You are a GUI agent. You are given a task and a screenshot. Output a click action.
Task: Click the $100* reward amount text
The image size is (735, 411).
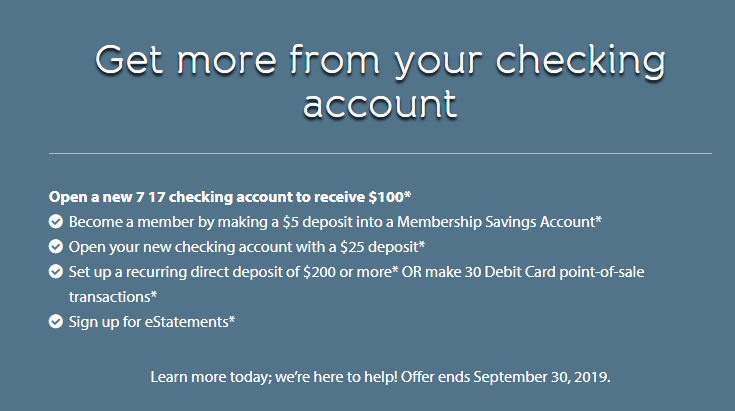coord(390,197)
